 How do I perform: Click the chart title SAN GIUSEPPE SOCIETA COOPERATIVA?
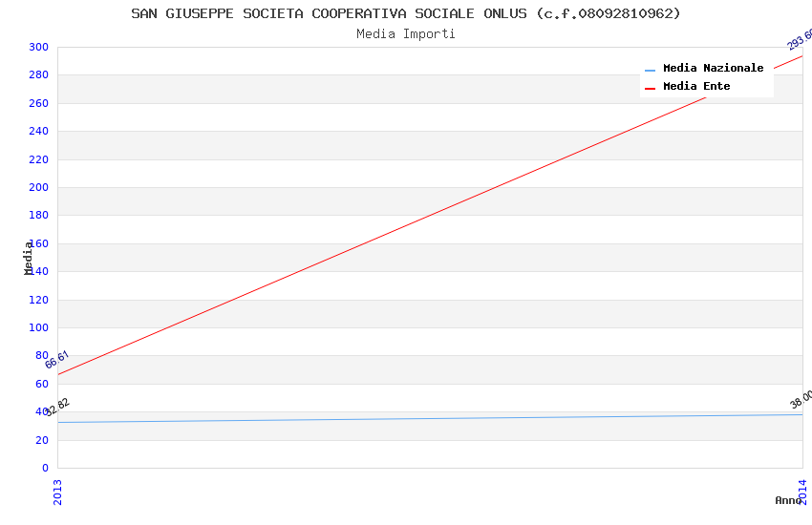tap(405, 13)
